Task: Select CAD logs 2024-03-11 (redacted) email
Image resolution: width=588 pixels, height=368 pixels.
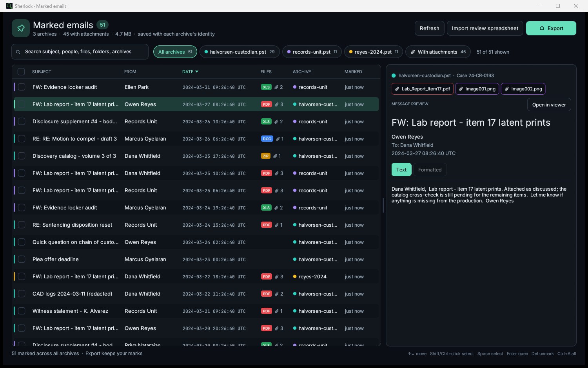Action: (x=196, y=294)
